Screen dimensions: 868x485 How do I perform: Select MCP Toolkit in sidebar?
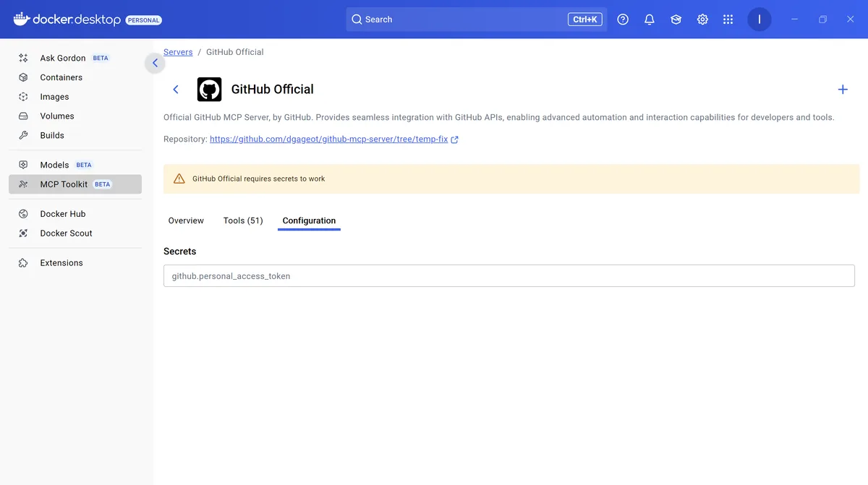75,184
